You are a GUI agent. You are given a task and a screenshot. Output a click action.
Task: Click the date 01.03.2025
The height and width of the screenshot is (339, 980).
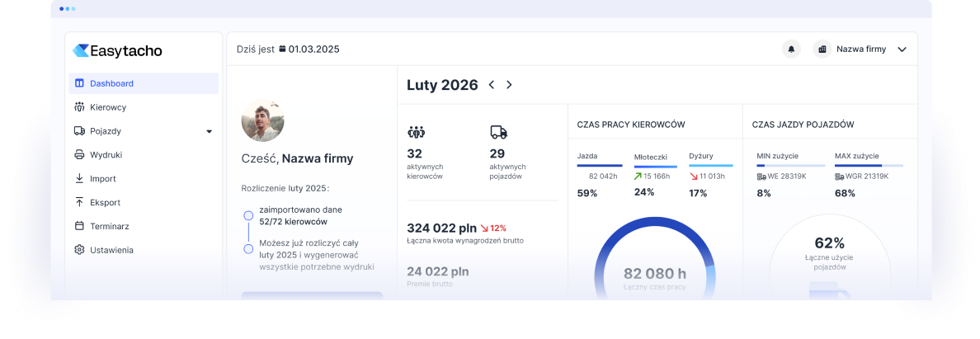[313, 49]
